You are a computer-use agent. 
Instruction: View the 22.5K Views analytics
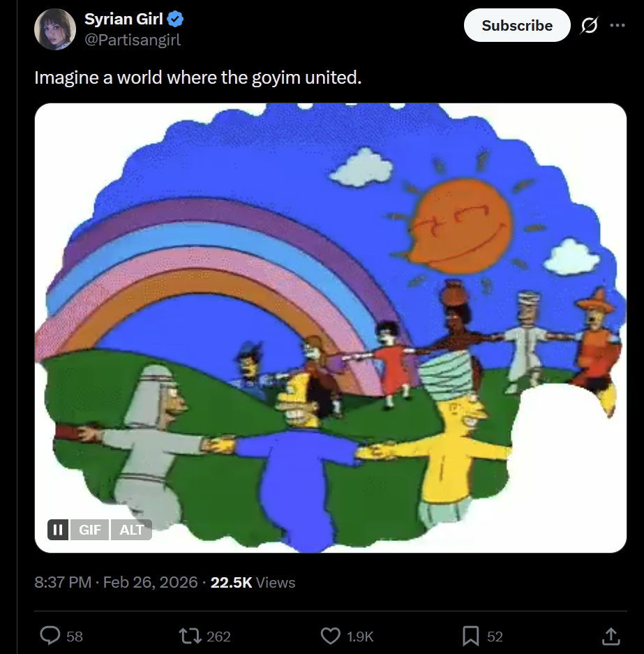[x=253, y=582]
